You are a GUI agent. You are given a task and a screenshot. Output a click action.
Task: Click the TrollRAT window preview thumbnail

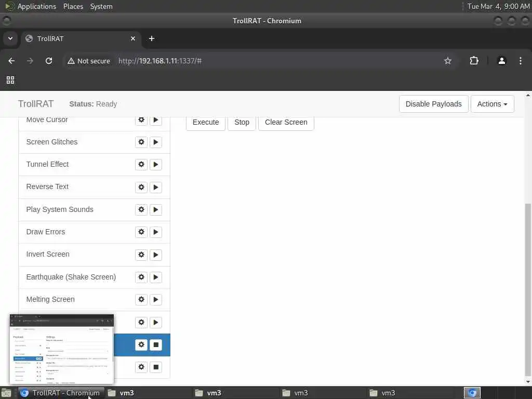(x=62, y=349)
